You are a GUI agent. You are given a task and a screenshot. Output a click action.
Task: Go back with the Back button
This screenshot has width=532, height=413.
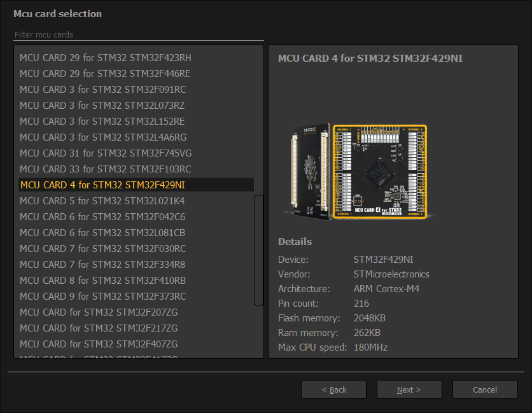333,389
